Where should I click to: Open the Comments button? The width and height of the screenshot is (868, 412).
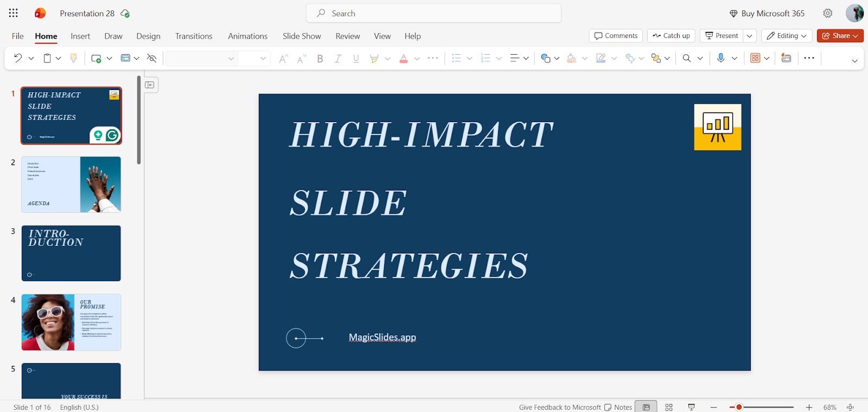[x=616, y=36]
